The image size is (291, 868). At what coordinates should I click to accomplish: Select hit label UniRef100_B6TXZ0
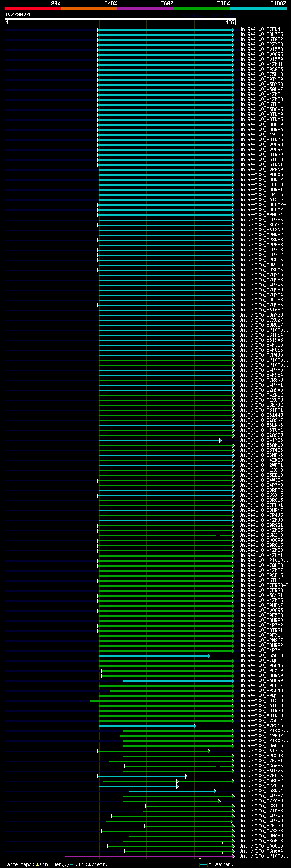click(261, 199)
